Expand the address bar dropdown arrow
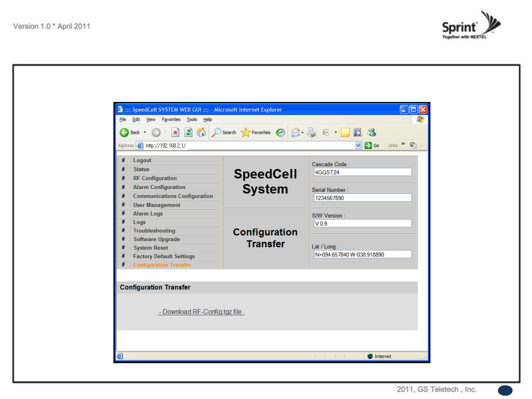The width and height of the screenshot is (532, 399). pos(358,146)
